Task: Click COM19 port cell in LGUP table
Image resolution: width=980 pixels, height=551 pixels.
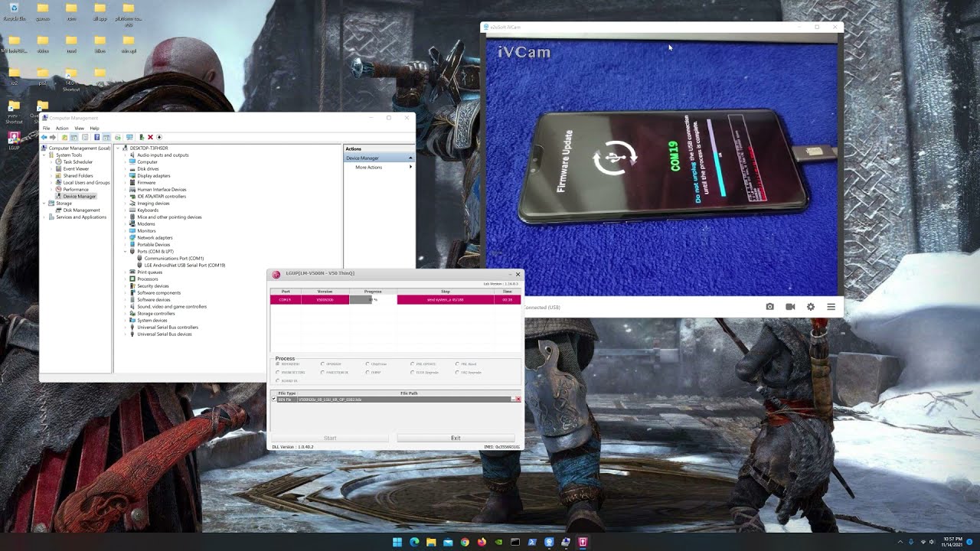Action: point(286,300)
